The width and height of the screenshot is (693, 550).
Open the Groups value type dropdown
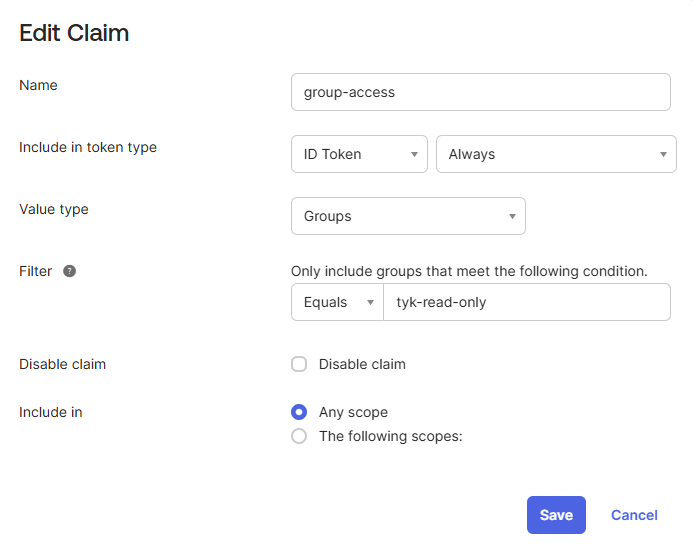click(x=408, y=216)
